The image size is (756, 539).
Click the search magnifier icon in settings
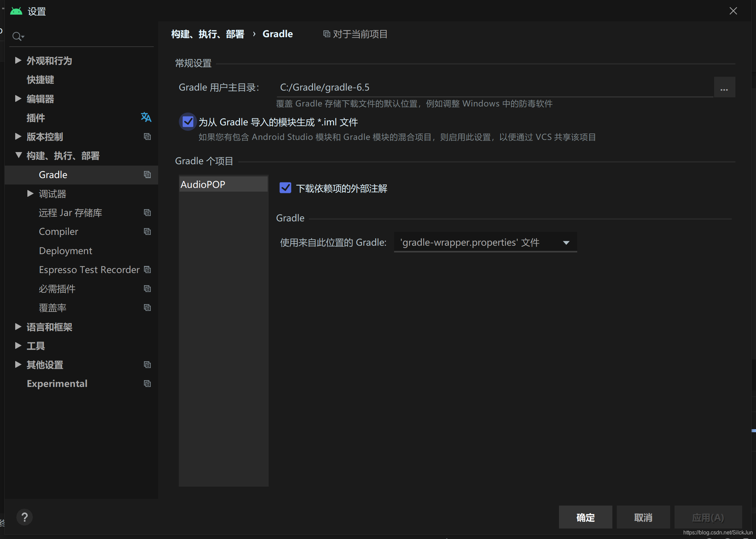click(x=18, y=36)
